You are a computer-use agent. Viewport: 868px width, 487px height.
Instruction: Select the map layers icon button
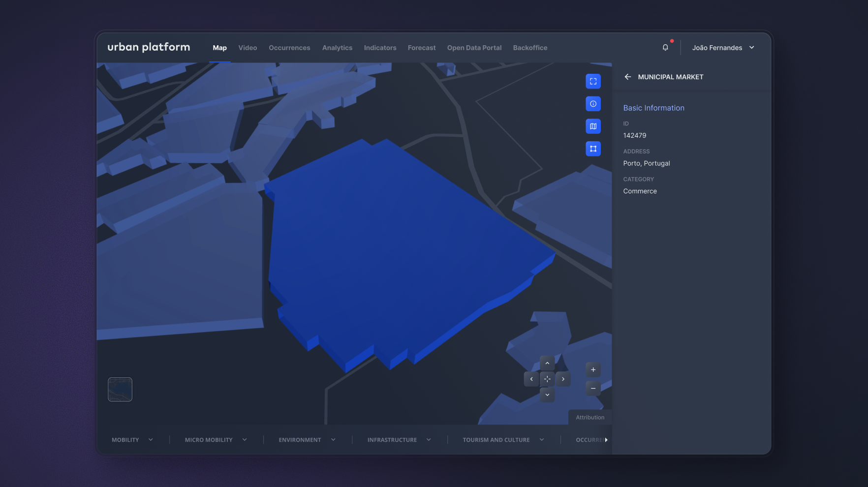coord(593,126)
